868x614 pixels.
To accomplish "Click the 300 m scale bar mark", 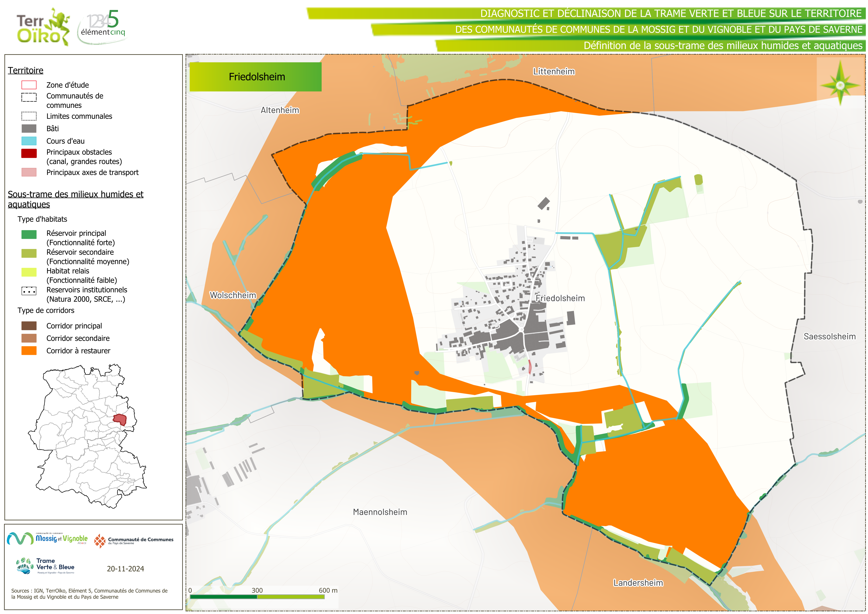I will pyautogui.click(x=257, y=590).
